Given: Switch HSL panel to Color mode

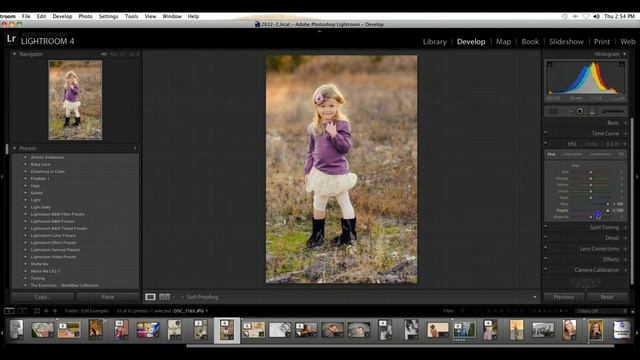Looking at the screenshot, I should coord(591,144).
